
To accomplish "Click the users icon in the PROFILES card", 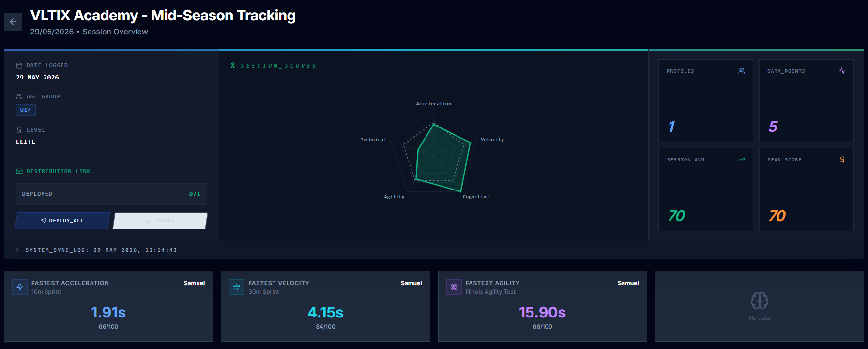I will point(742,71).
